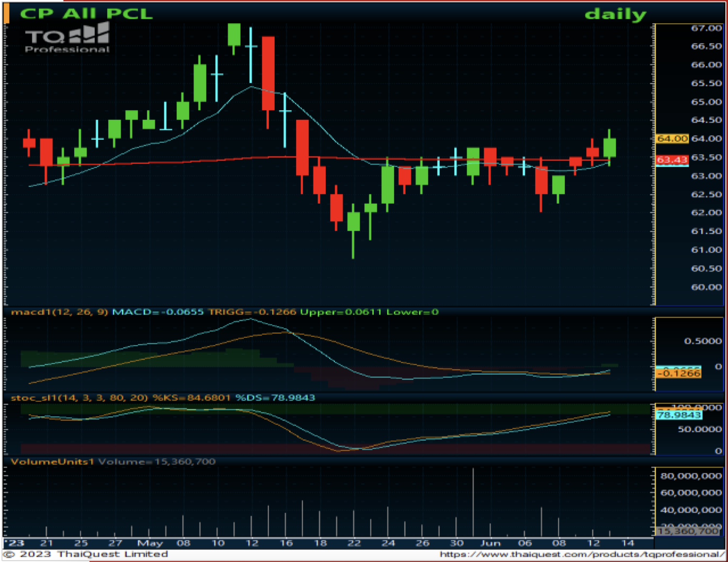The width and height of the screenshot is (728, 562).
Task: Click the 30 date axis label
Action: (457, 543)
